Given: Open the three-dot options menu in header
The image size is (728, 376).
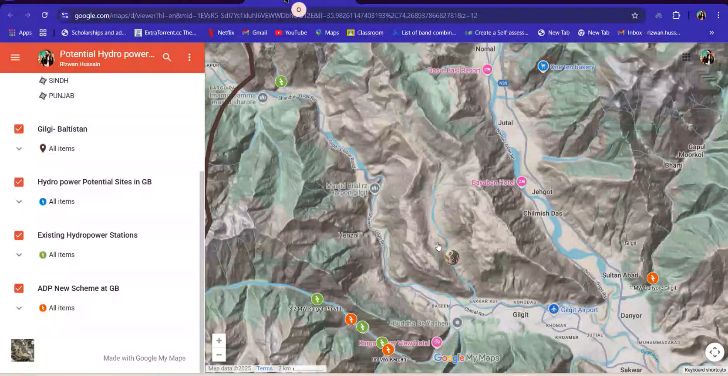Looking at the screenshot, I should point(189,57).
